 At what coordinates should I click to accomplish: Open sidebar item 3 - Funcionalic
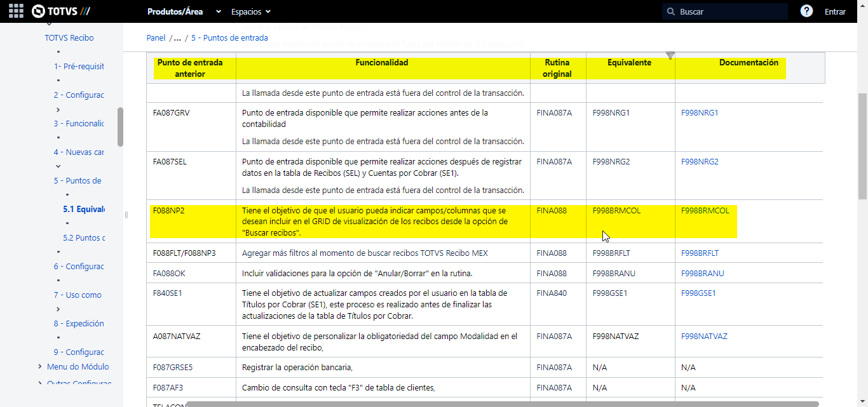[x=79, y=124]
